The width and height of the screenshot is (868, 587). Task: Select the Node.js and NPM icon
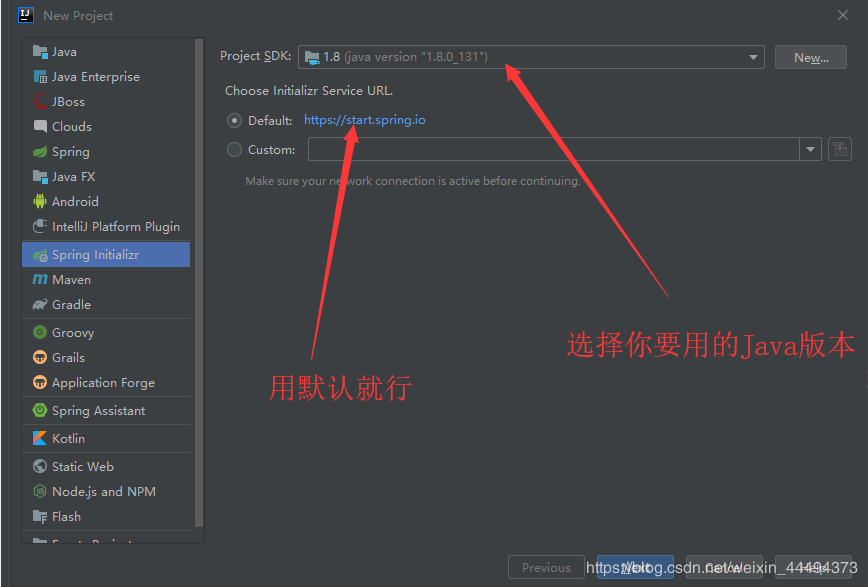tap(40, 491)
